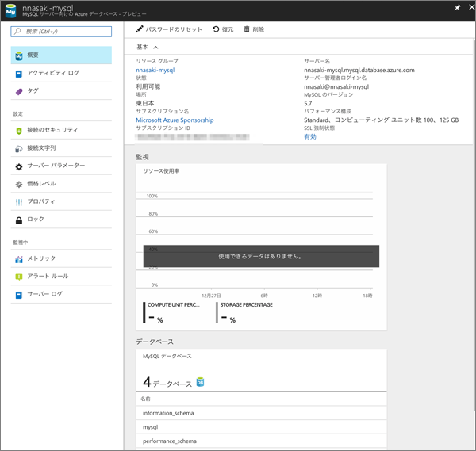Click the プロパティ bars icon
This screenshot has width=476, height=451.
pyautogui.click(x=19, y=202)
